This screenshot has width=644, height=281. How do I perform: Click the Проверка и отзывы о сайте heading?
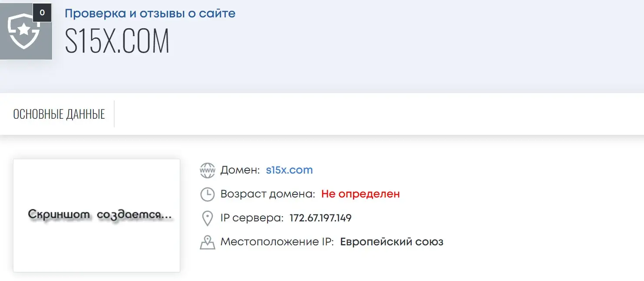(x=150, y=13)
